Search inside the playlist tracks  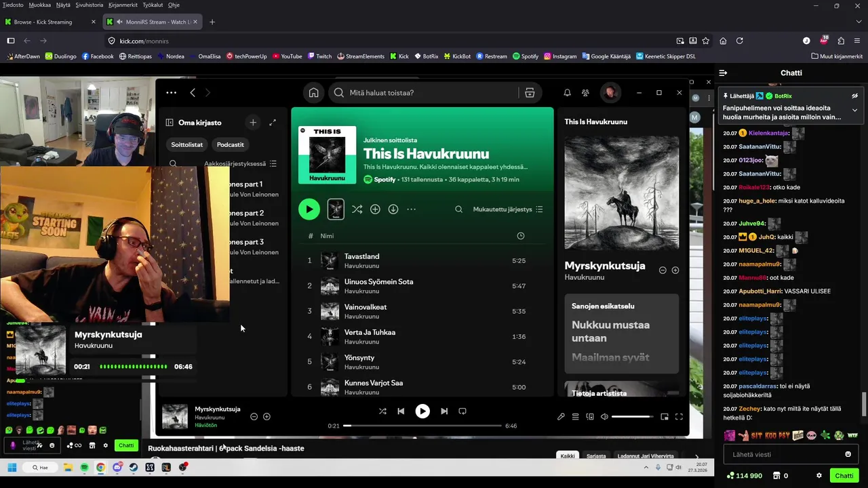coord(458,209)
